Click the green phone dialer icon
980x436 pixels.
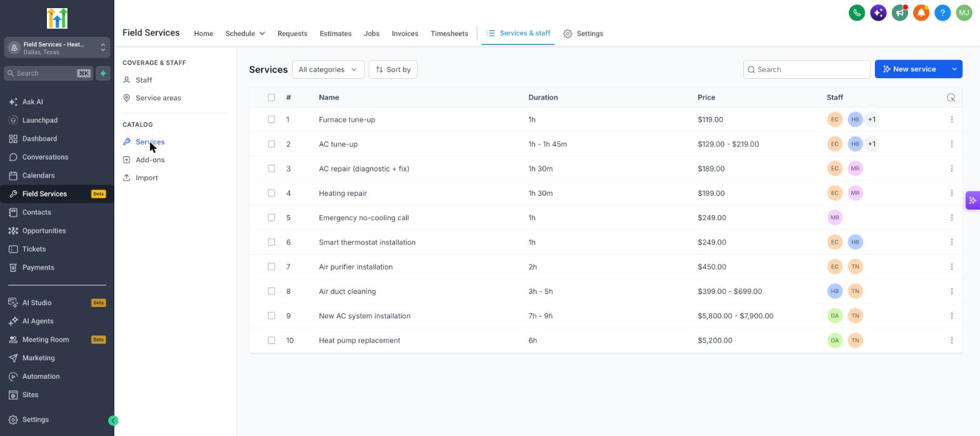(857, 13)
